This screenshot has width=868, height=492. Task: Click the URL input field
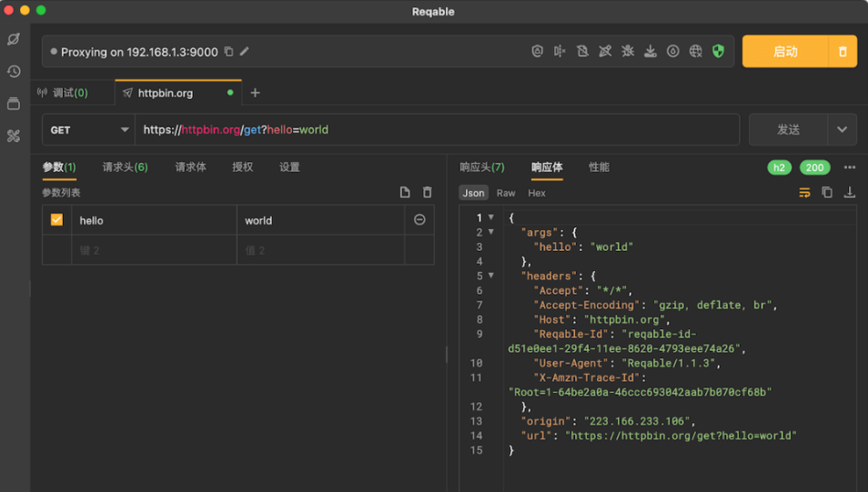point(438,130)
